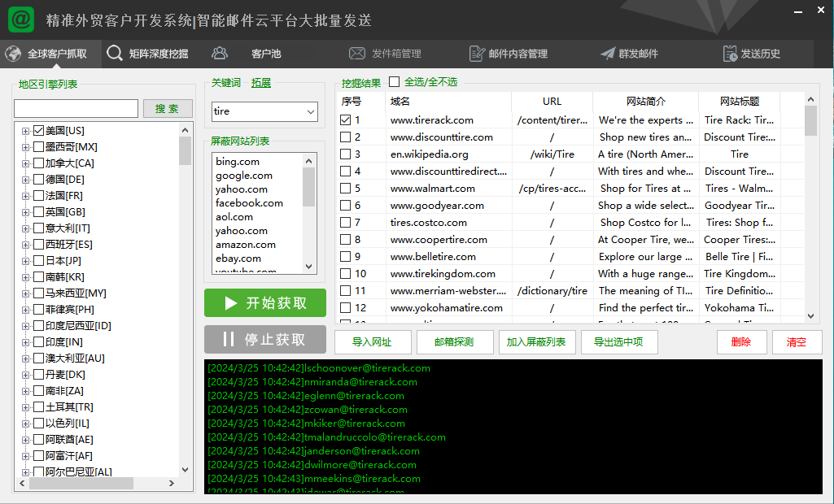Click the magnifier icon of 矩阵深度挖掘

(x=115, y=53)
